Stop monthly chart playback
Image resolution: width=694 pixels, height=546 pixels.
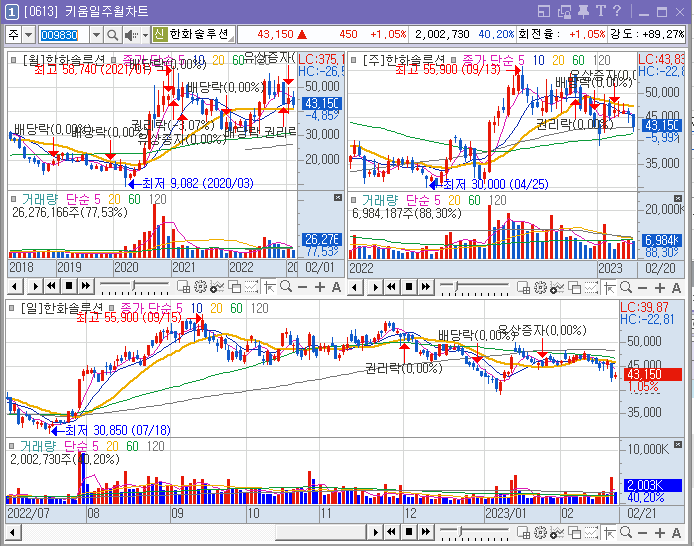69,286
